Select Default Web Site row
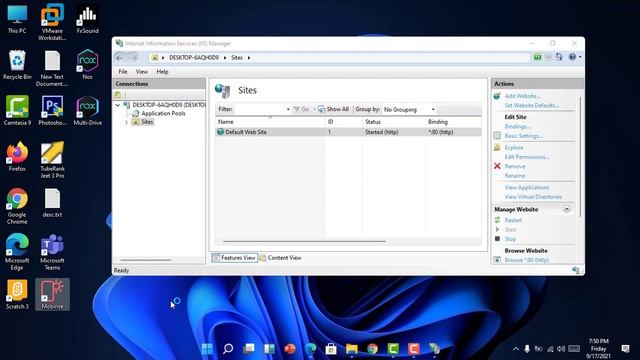The width and height of the screenshot is (640, 360). point(348,132)
